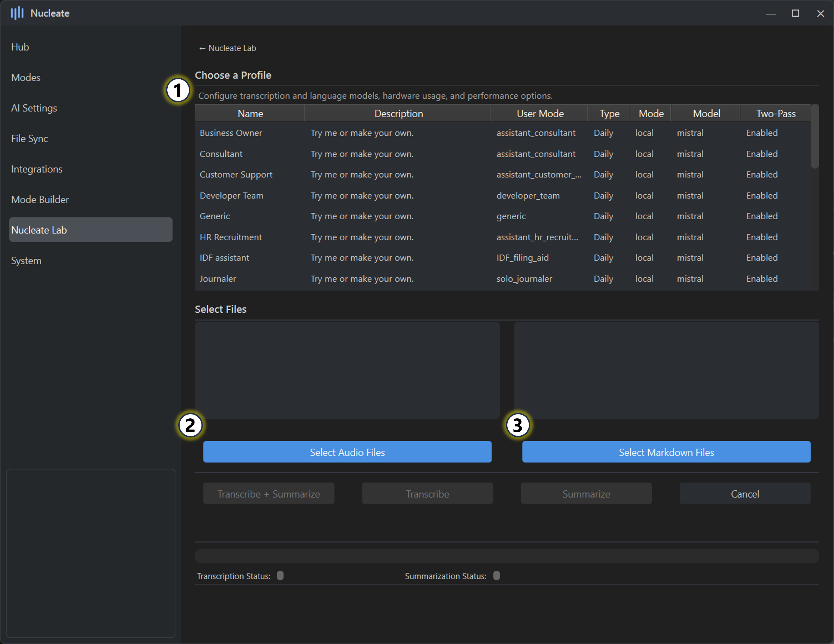Click the Summarization Status indicator
Image resolution: width=834 pixels, height=644 pixels.
[x=496, y=575]
